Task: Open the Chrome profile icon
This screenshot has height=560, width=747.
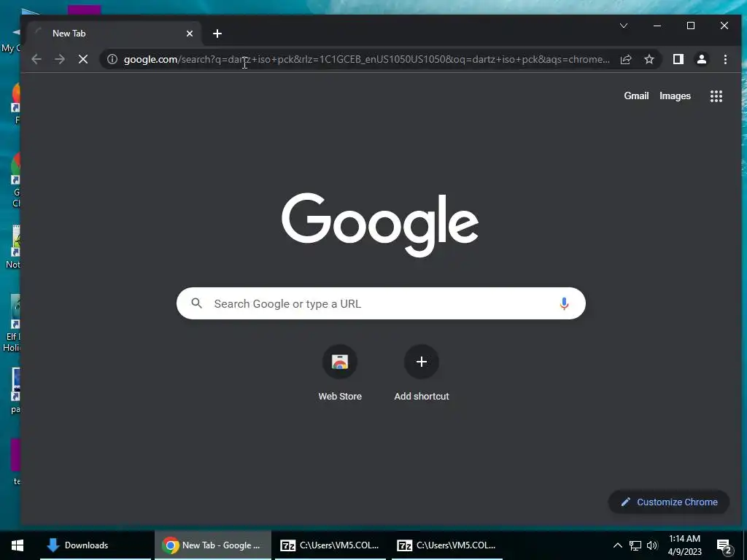Action: [x=701, y=59]
